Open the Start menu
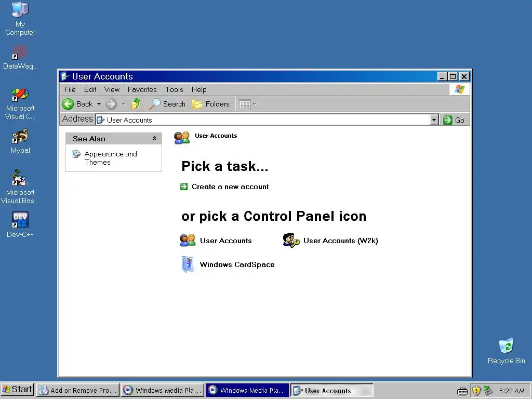Screen dimensions: 532x399 (x=17, y=390)
